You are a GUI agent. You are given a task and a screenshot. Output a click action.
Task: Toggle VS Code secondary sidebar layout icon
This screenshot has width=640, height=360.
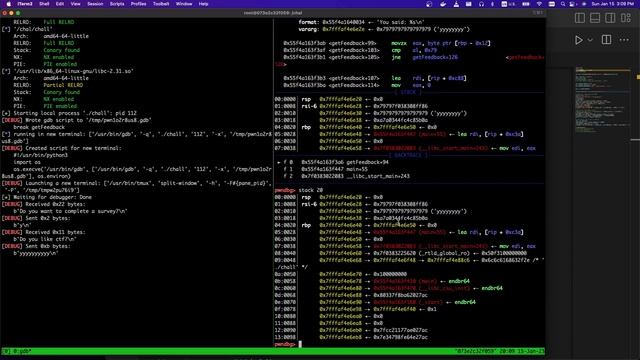pos(610,18)
